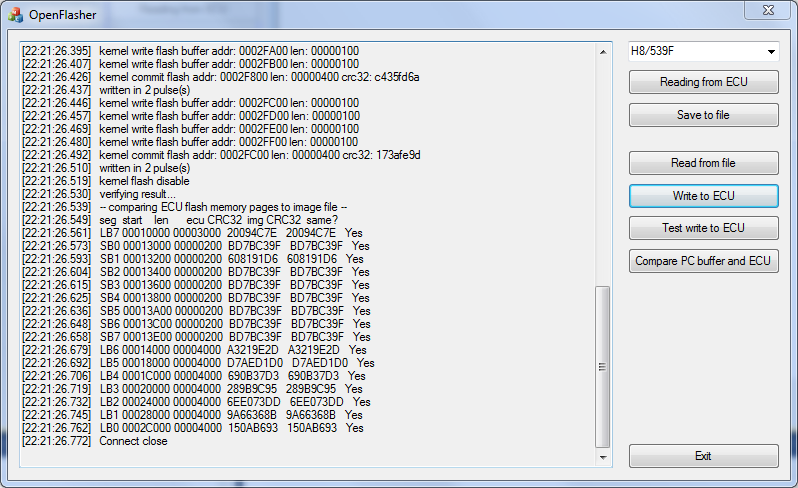Screen dimensions: 798x488
Task: Start Write to ECU
Action: tap(703, 196)
